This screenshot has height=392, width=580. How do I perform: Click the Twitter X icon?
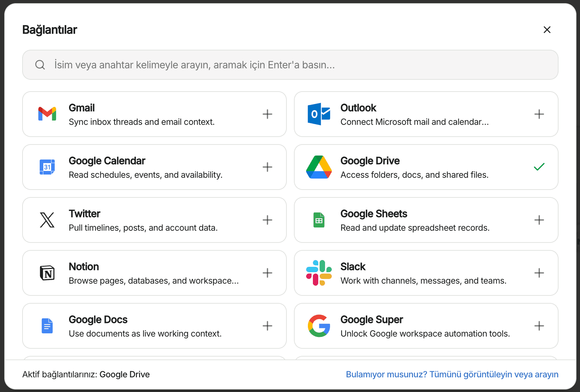click(x=47, y=220)
